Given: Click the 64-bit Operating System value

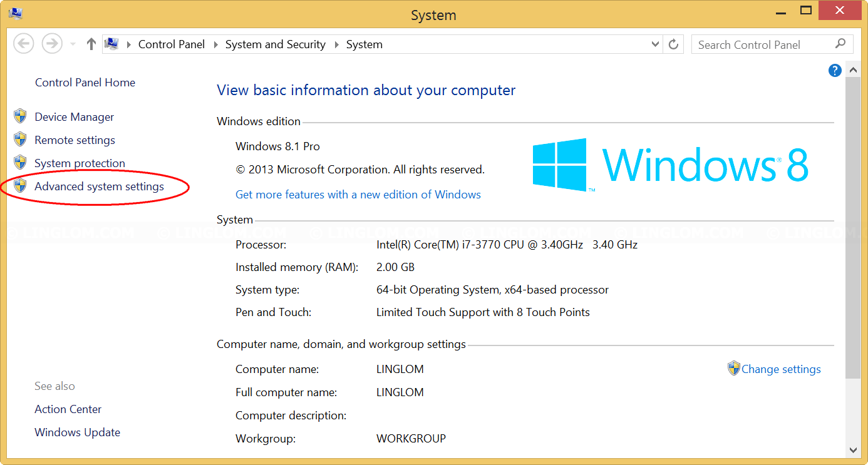Looking at the screenshot, I should point(493,290).
